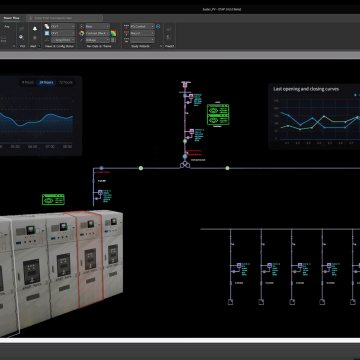Viewport: 360px width, 360px height.
Task: Click the network icon beside Base dropdown
Action: (82, 26)
